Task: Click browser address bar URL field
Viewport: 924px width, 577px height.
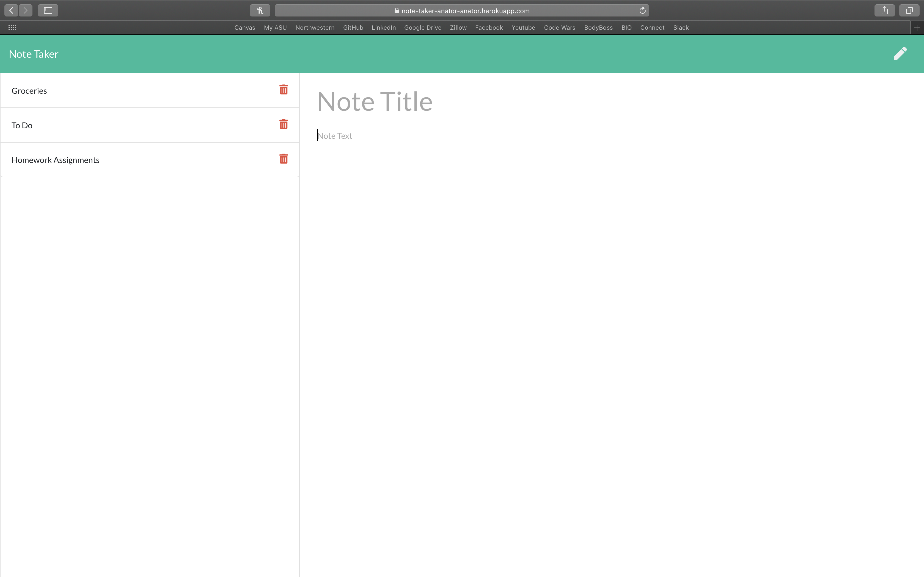Action: point(462,10)
